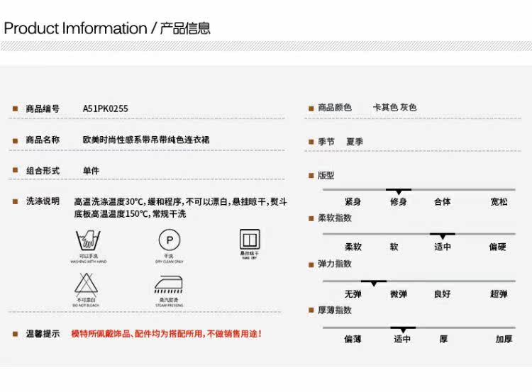Viewport: 532px width, 392px height.
Task: Click the 超弹 elasticity label
Action: click(x=499, y=293)
